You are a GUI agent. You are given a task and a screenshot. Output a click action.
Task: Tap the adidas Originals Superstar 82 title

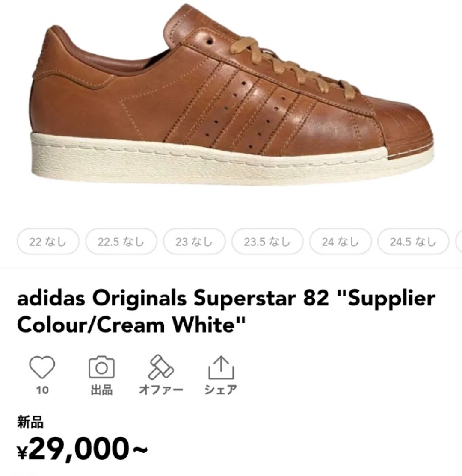[x=226, y=311]
